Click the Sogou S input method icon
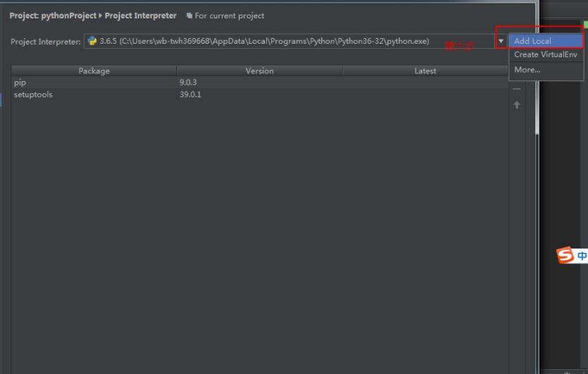This screenshot has height=374, width=588. click(565, 255)
